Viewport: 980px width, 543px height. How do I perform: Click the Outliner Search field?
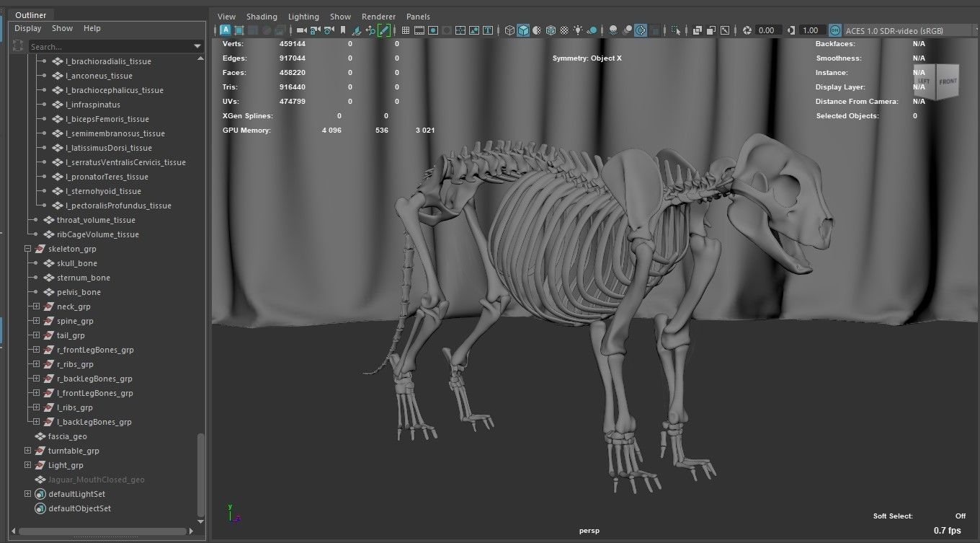[x=110, y=47]
